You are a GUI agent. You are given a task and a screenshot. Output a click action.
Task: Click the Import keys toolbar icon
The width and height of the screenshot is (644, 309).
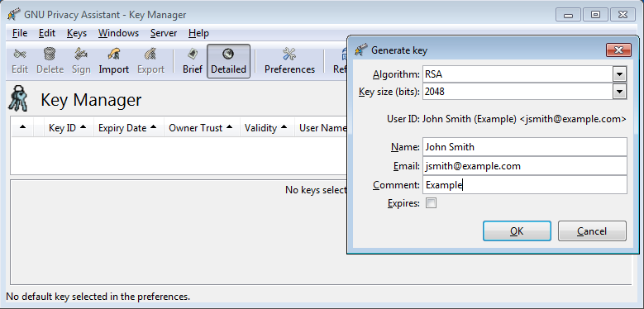(x=114, y=61)
